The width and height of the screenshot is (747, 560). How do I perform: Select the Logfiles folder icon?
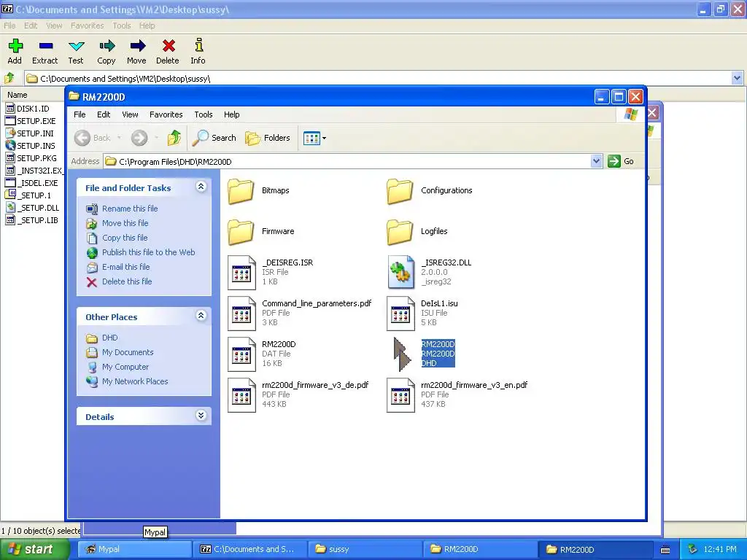click(400, 232)
